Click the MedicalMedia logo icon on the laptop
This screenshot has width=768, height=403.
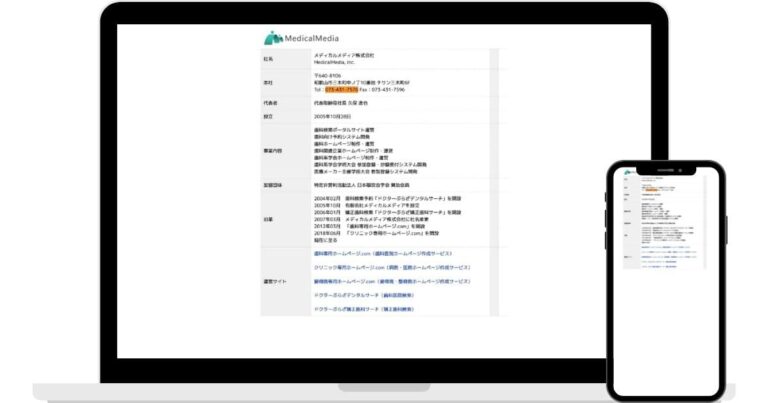point(273,38)
